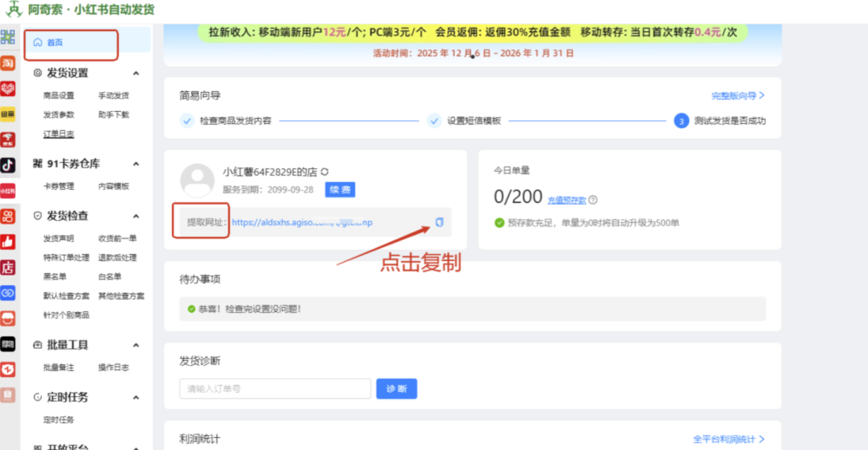868x450 pixels.
Task: Open the orange smiling-face platform icon
Action: click(8, 318)
